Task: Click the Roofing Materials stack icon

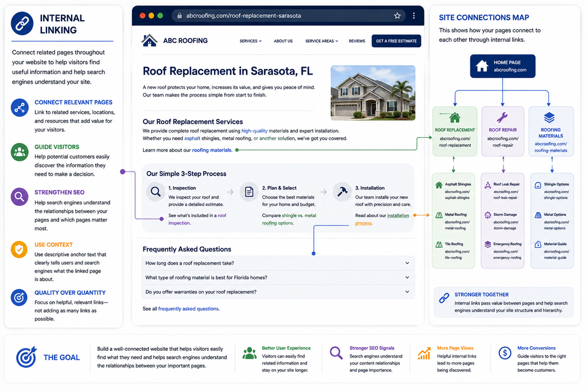Action: pos(550,118)
